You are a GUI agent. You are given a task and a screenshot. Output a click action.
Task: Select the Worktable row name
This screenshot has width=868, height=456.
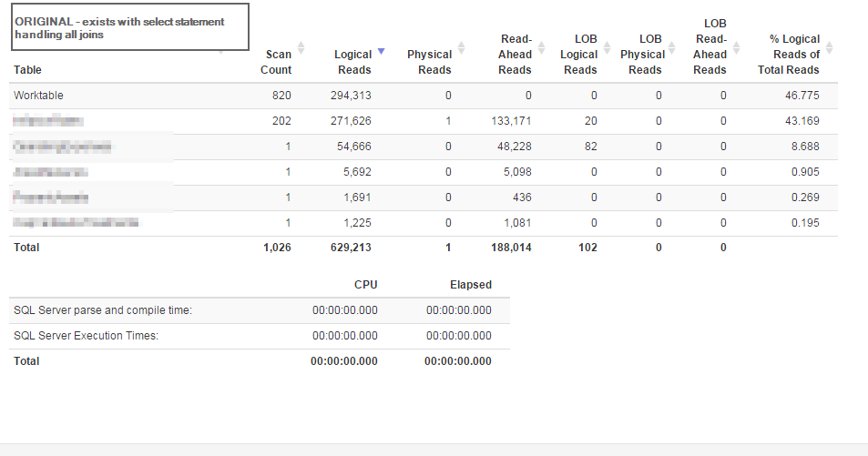38,96
